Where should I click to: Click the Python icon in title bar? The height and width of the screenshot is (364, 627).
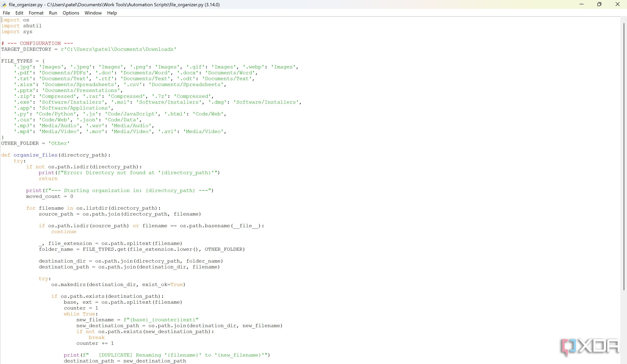(x=4, y=5)
